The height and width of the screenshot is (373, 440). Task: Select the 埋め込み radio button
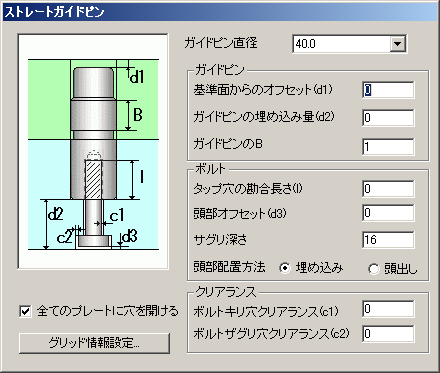(x=285, y=268)
